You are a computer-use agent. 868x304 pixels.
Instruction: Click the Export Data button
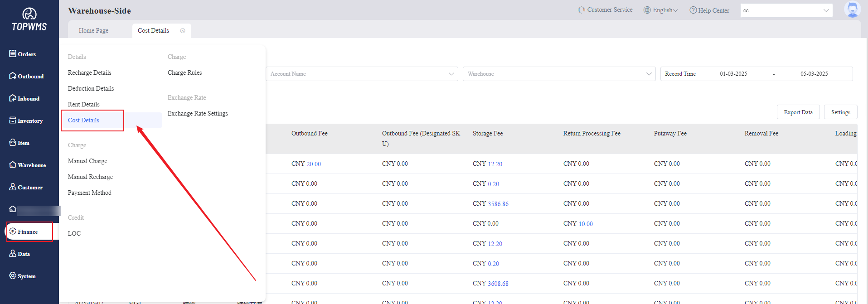click(x=798, y=112)
